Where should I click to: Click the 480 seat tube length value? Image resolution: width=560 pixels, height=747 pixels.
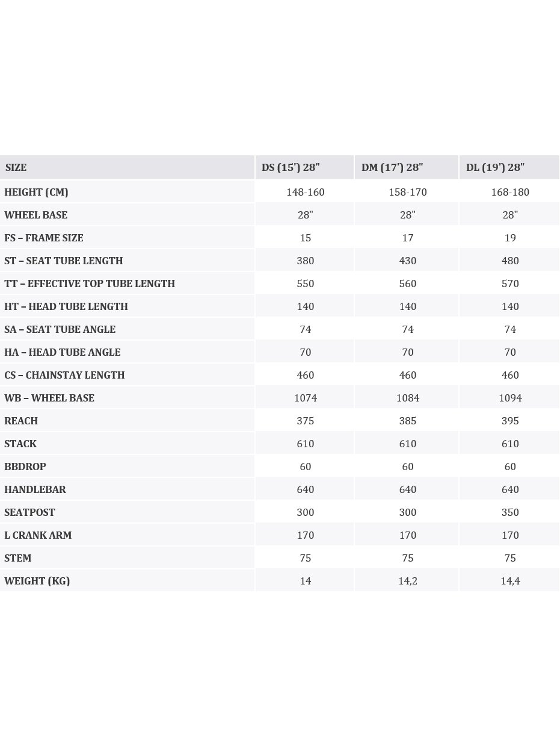pyautogui.click(x=510, y=261)
